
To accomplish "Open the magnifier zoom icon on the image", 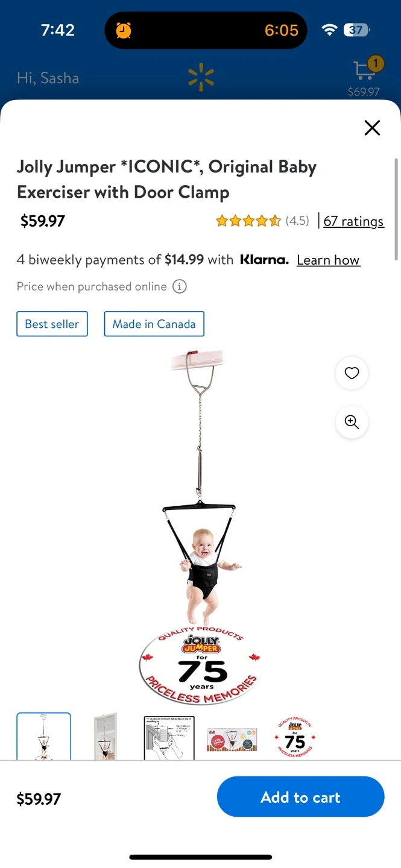I will click(x=352, y=422).
